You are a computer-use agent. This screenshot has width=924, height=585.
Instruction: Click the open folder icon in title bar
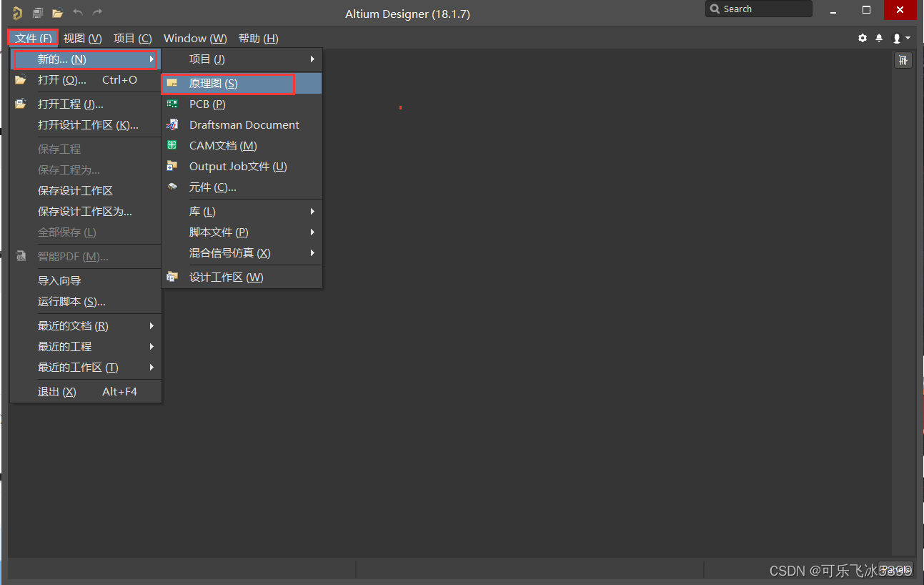(x=58, y=13)
